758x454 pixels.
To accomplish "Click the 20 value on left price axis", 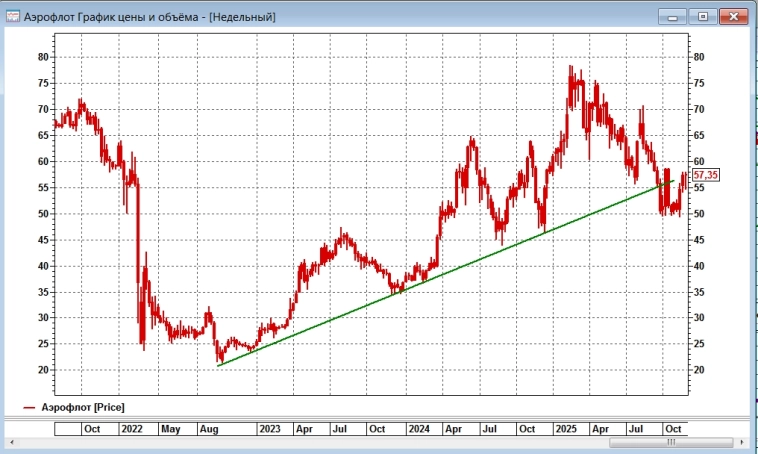I will pos(44,370).
